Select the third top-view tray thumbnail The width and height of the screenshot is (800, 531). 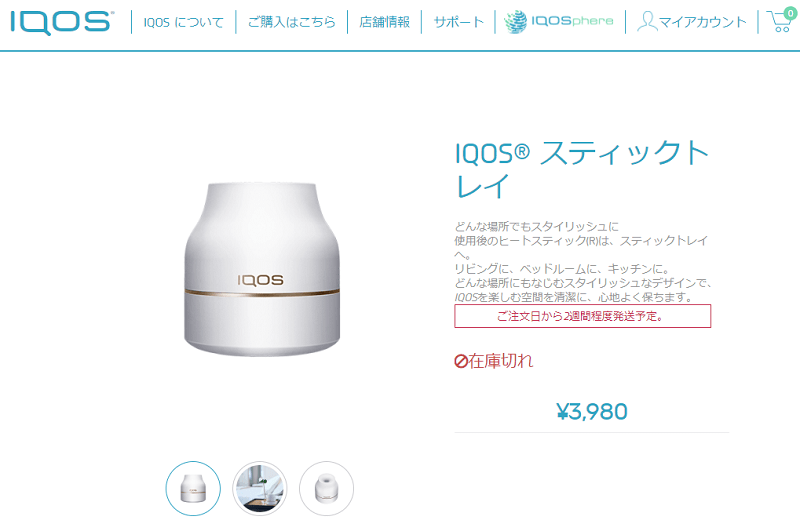pos(327,488)
